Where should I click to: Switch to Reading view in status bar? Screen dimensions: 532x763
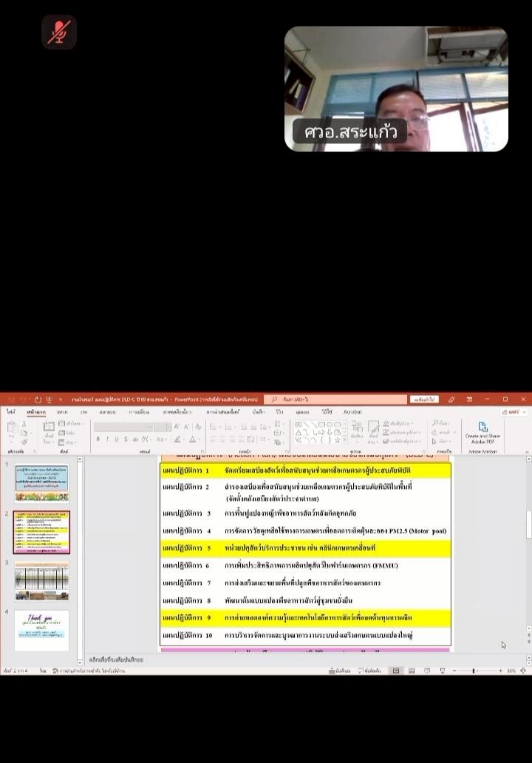pos(426,671)
